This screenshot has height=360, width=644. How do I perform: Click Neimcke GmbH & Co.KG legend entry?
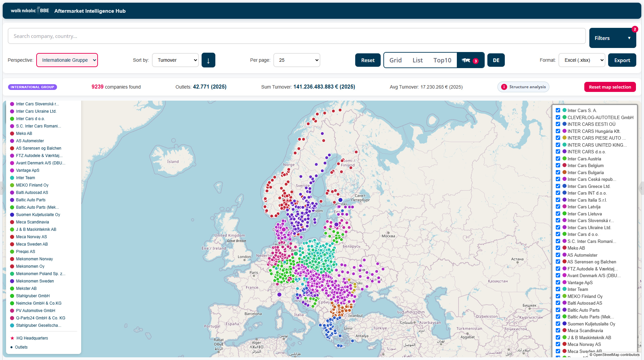tap(39, 303)
